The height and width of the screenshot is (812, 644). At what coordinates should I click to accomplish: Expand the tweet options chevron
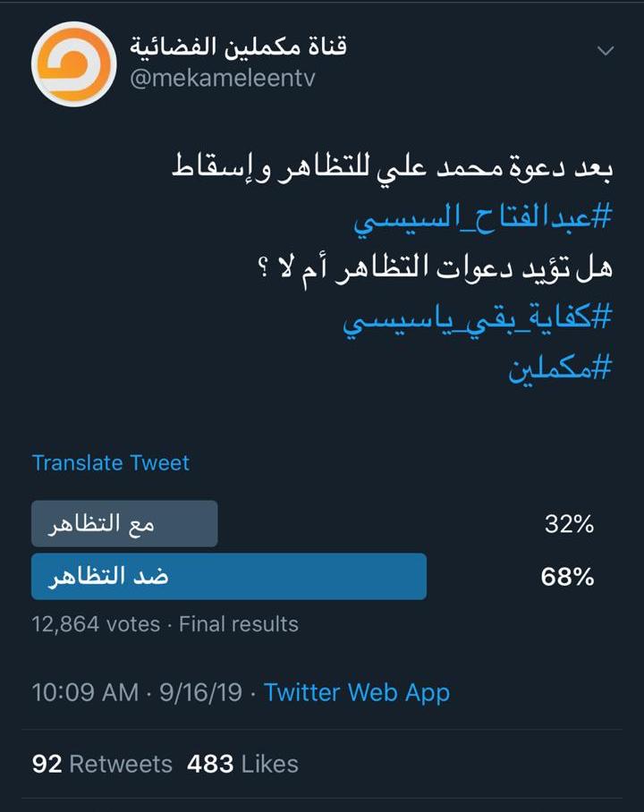[x=606, y=51]
